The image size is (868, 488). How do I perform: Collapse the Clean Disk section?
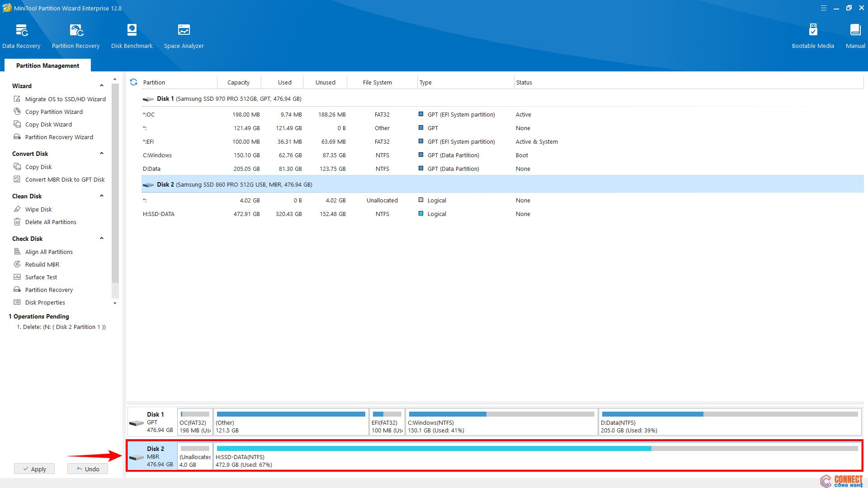pyautogui.click(x=102, y=196)
